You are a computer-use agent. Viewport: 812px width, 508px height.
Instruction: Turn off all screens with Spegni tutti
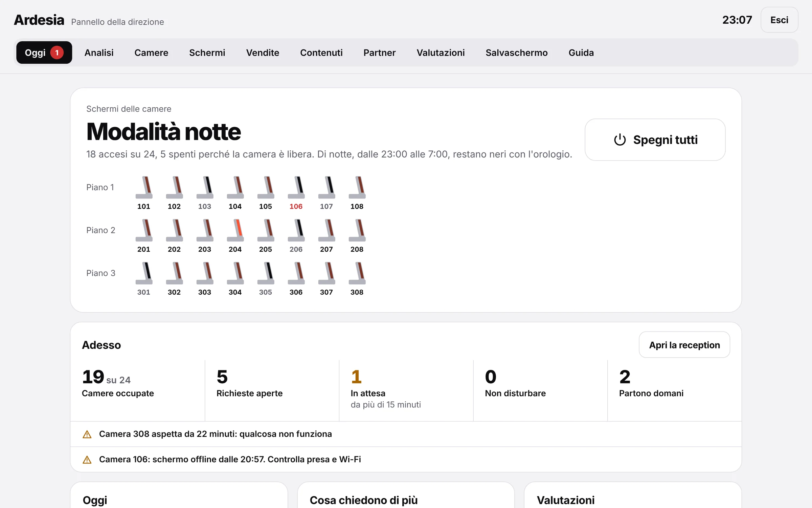(x=655, y=140)
